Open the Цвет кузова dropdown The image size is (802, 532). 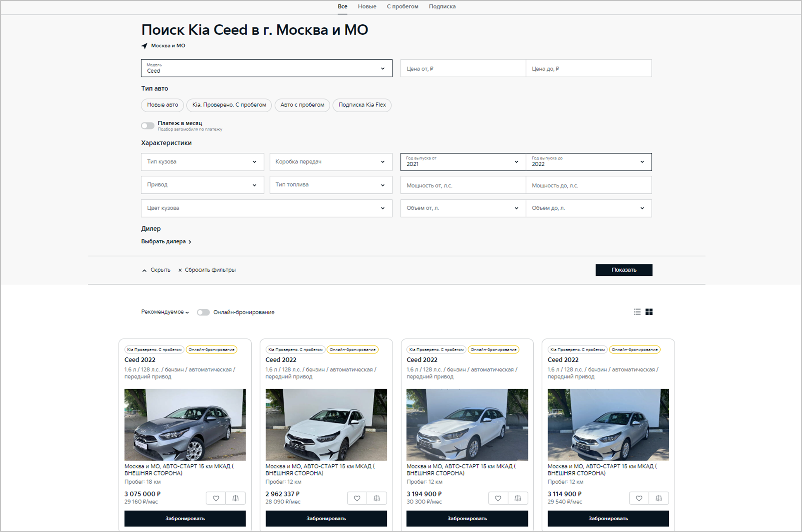click(x=267, y=208)
